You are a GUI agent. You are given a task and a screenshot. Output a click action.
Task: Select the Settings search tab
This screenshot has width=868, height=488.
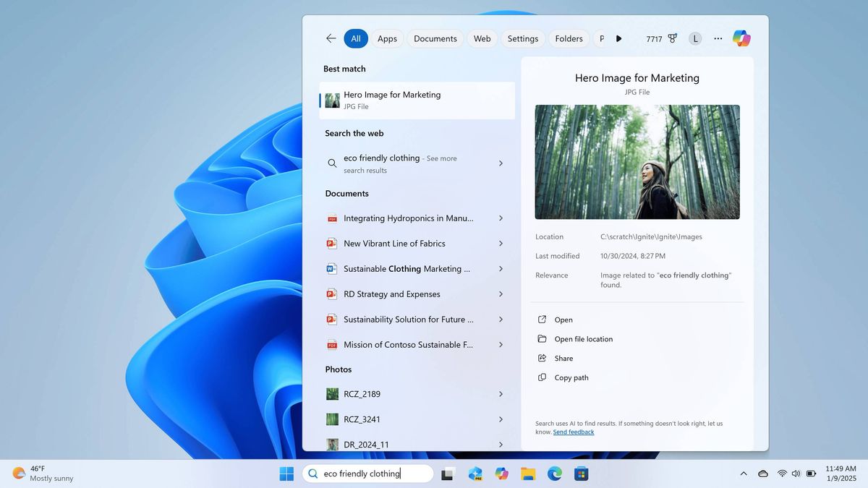(x=522, y=38)
